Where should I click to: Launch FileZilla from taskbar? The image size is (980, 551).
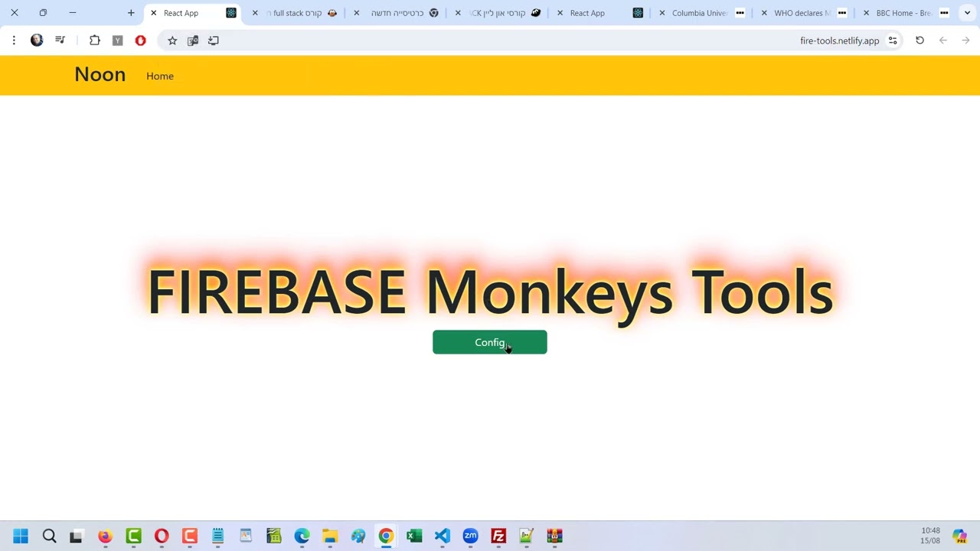click(x=498, y=536)
